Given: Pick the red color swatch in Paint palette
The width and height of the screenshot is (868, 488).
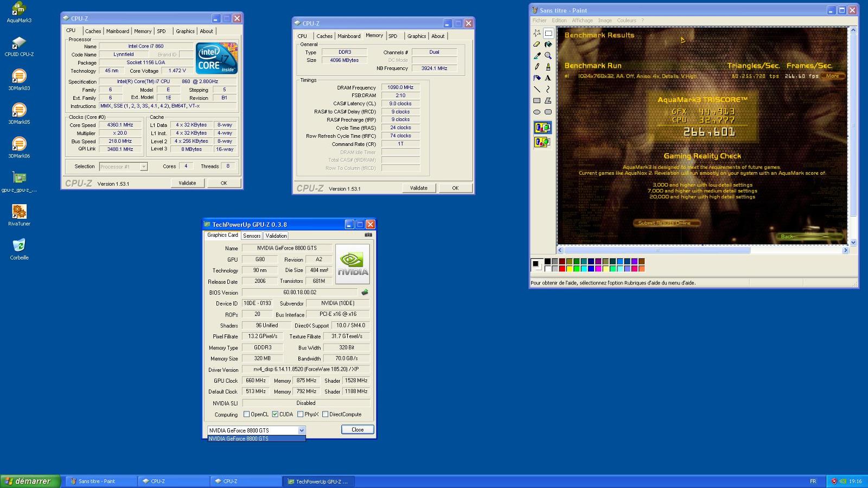Looking at the screenshot, I should (562, 268).
